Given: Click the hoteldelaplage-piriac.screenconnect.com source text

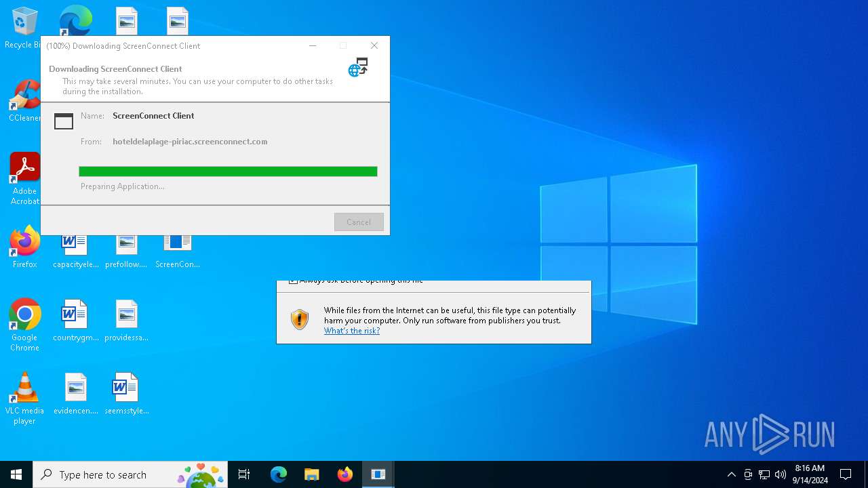Looking at the screenshot, I should click(190, 142).
